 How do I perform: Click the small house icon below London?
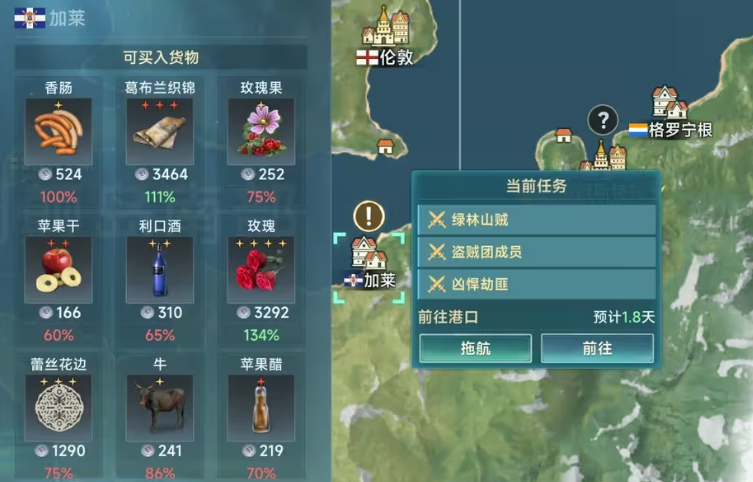(x=385, y=147)
